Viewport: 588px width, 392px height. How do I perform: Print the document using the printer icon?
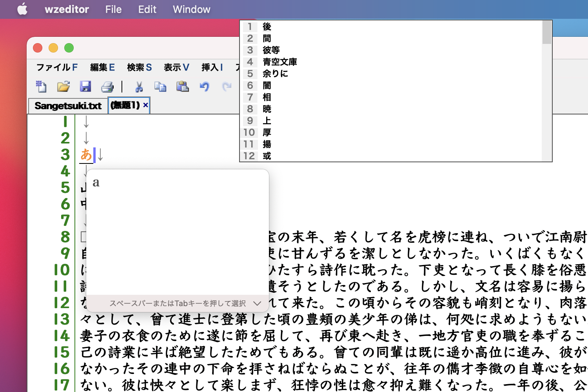pos(107,87)
